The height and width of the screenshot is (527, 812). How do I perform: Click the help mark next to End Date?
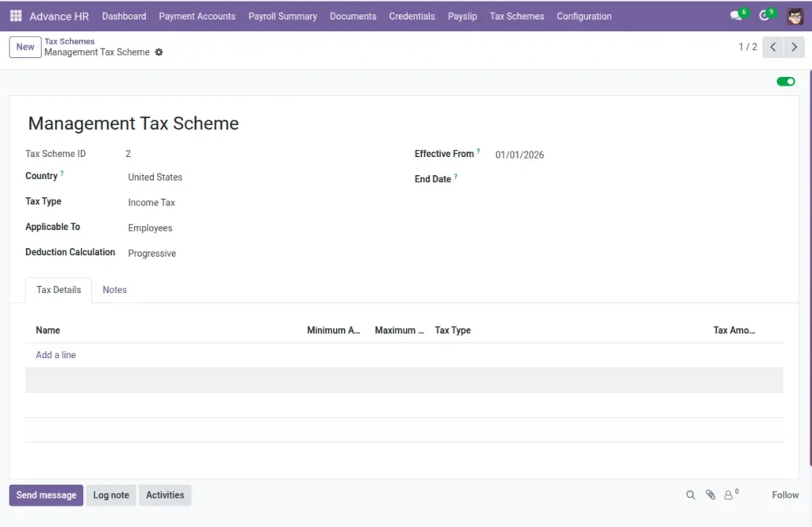(x=455, y=177)
